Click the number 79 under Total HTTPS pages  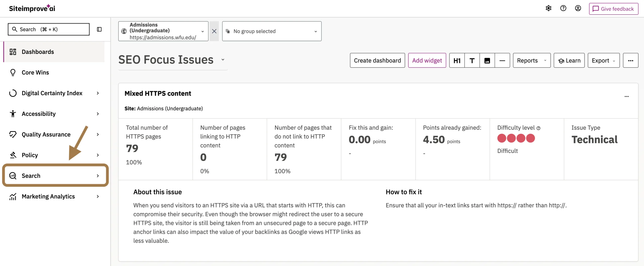[132, 148]
